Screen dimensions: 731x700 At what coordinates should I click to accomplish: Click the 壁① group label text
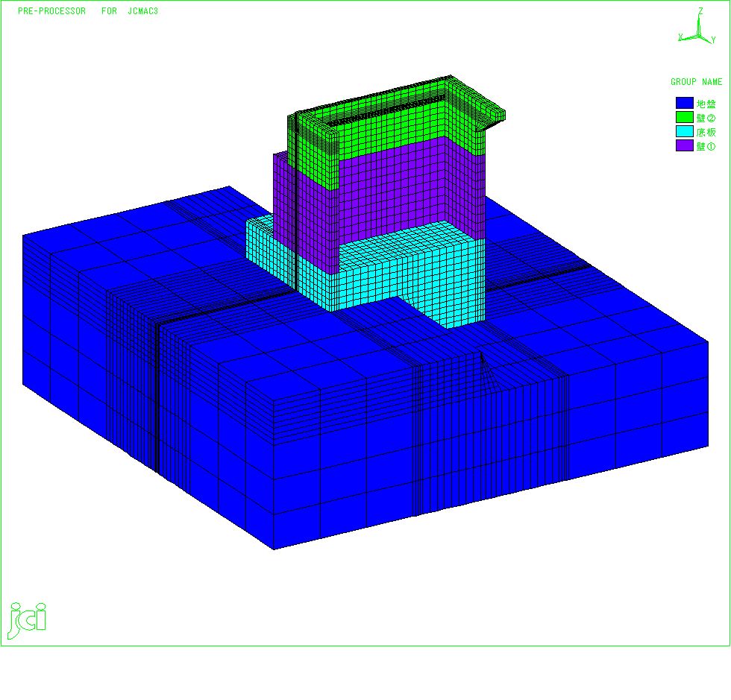pyautogui.click(x=706, y=146)
